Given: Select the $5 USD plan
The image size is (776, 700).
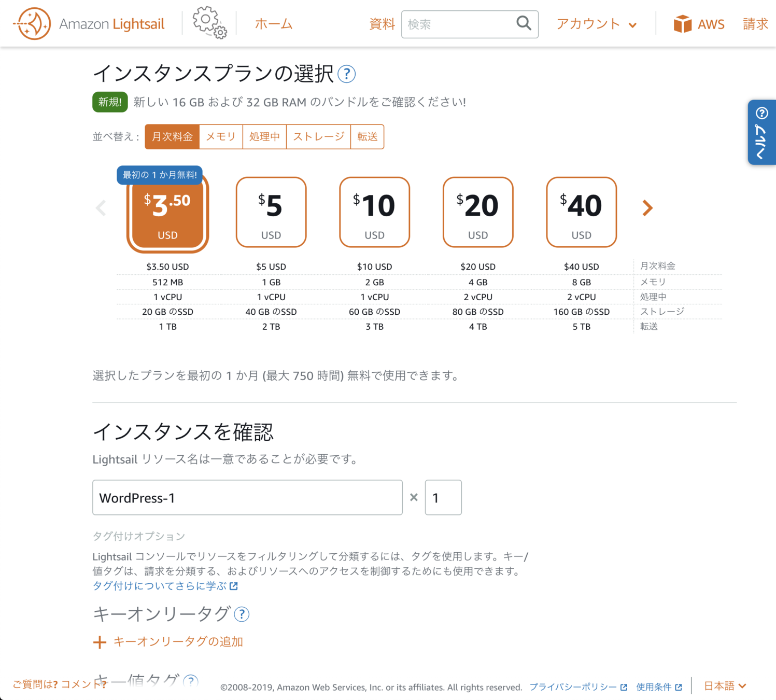Looking at the screenshot, I should [x=271, y=212].
